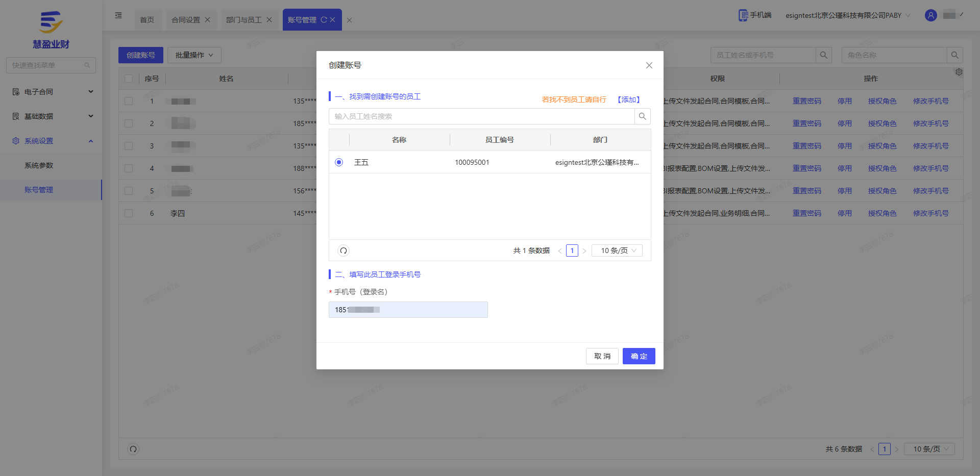This screenshot has height=476, width=980.
Task: Open main table 10 条/页 page size dropdown
Action: (x=929, y=449)
